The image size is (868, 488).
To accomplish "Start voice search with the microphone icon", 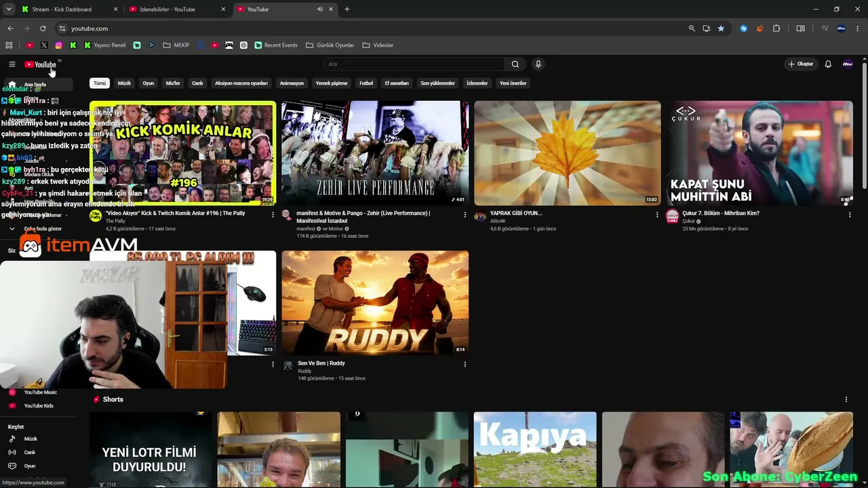I will click(x=538, y=64).
